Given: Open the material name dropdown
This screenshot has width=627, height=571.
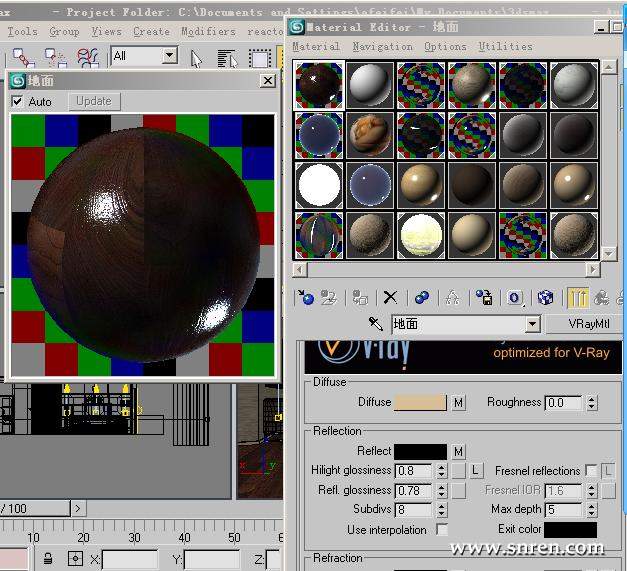Looking at the screenshot, I should tap(532, 324).
